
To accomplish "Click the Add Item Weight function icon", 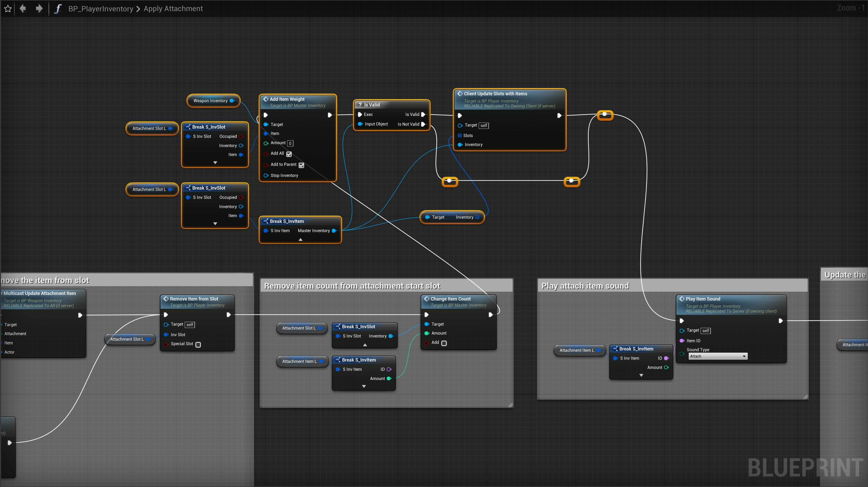I will (x=265, y=99).
